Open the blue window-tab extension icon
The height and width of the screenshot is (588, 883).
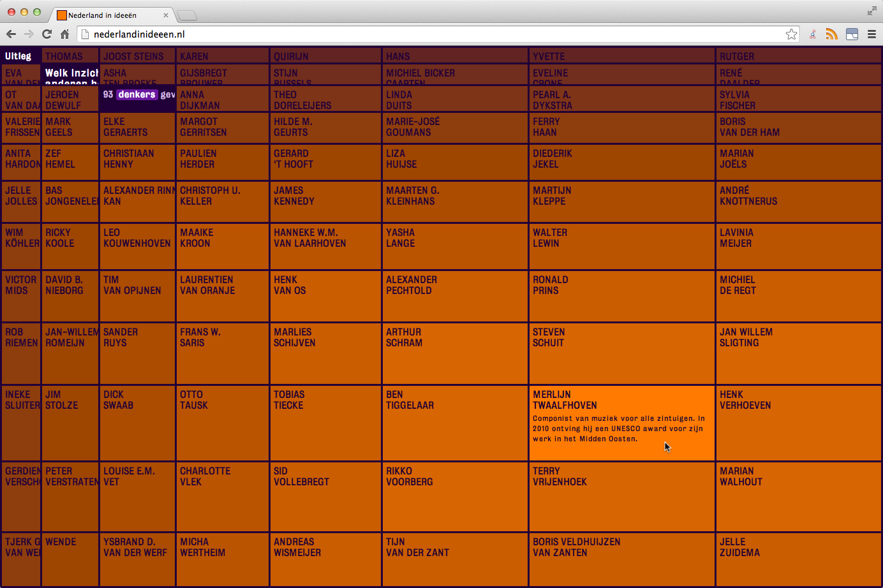[852, 34]
